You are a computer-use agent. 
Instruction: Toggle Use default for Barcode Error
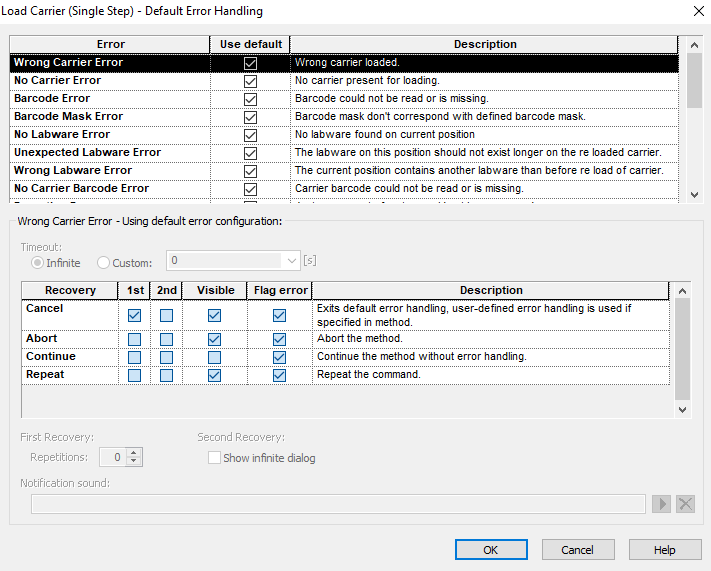pyautogui.click(x=250, y=99)
